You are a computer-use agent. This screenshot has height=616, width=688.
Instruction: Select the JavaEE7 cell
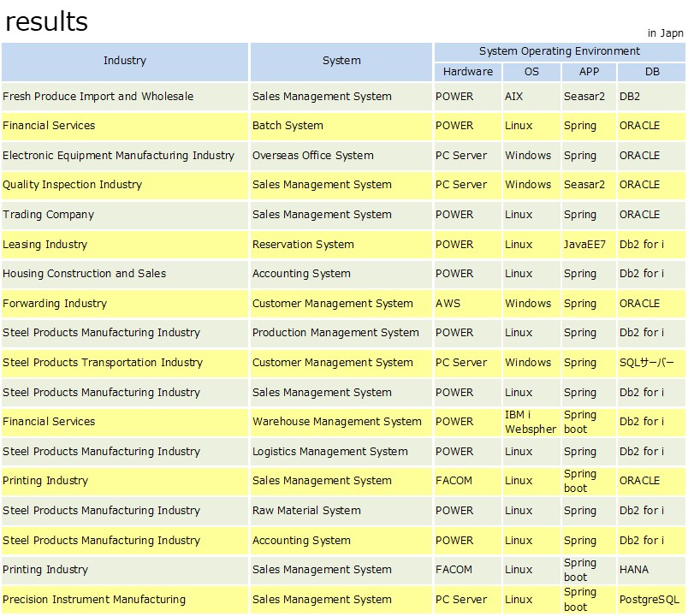pos(589,245)
